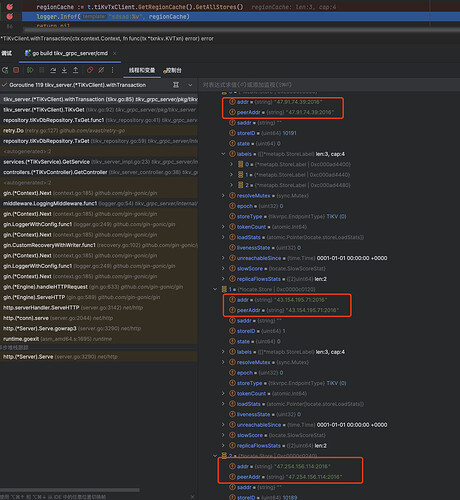Mute all breakpoints
This screenshot has height=500, width=460.
pyautogui.click(x=101, y=70)
